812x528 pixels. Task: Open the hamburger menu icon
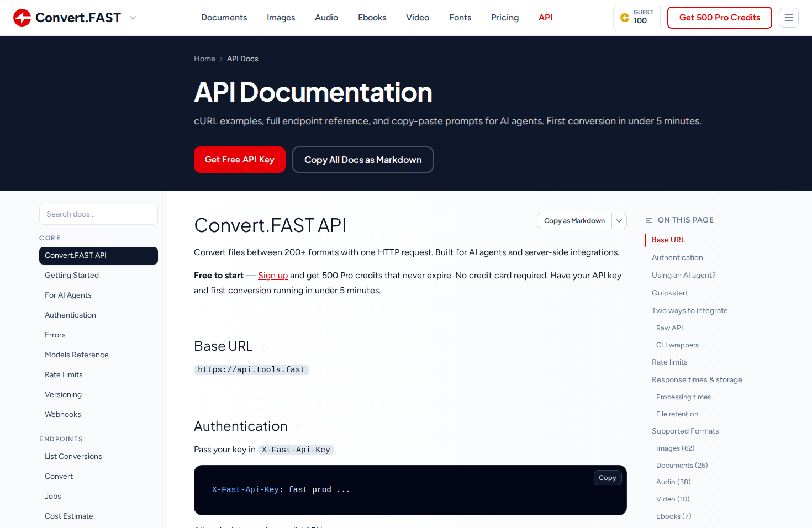click(789, 18)
